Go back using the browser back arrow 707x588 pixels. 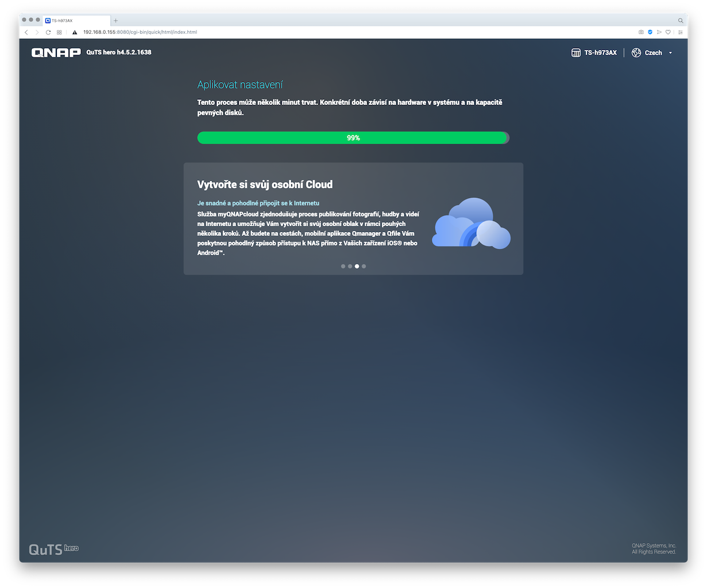[x=26, y=32]
